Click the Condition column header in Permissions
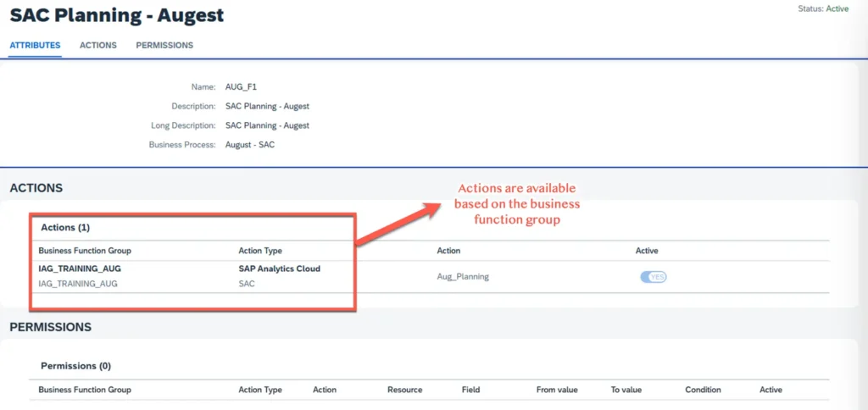868x410 pixels. click(703, 390)
